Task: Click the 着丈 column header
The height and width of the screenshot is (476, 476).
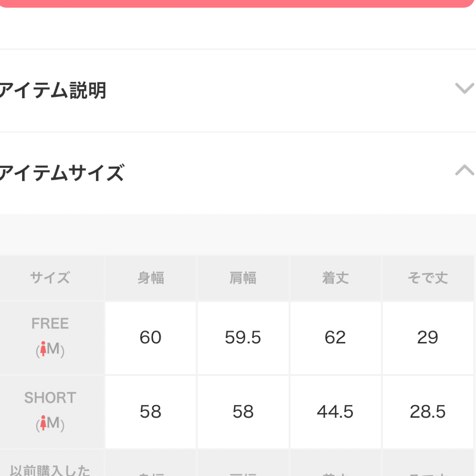Action: pos(335,278)
